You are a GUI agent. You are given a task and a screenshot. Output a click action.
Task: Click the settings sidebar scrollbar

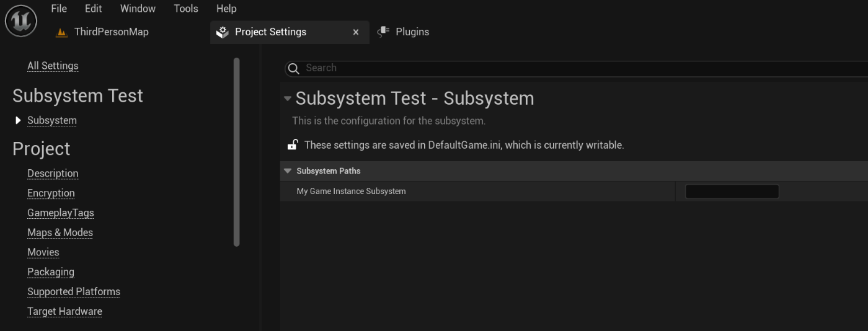236,152
